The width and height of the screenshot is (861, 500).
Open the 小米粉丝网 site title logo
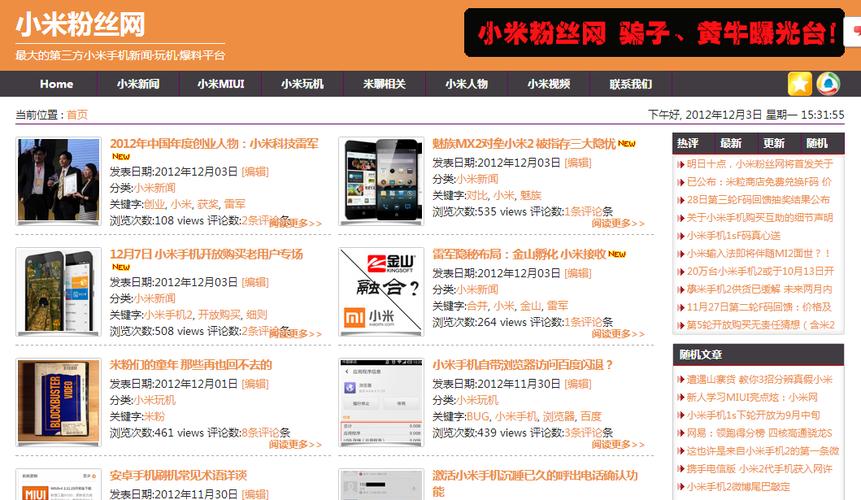click(80, 24)
